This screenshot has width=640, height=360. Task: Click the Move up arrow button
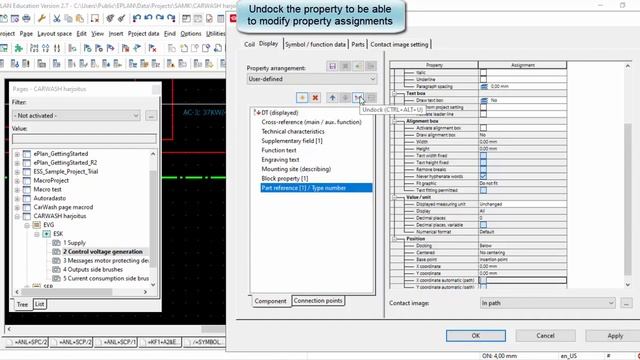point(332,98)
